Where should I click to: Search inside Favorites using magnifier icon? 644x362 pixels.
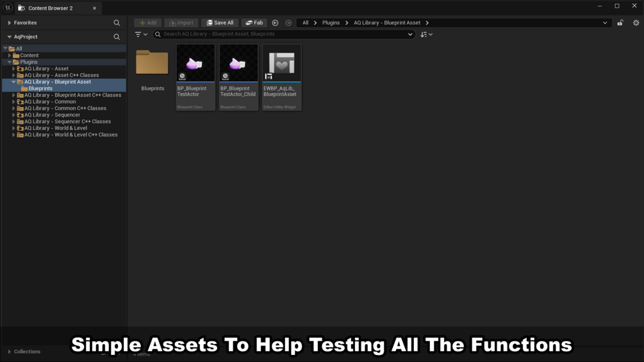117,23
